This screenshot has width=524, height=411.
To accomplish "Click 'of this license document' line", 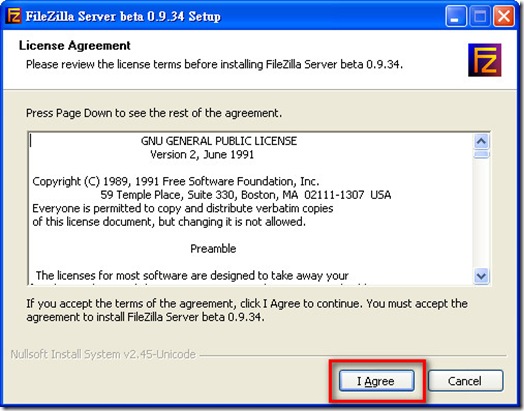I will tap(169, 222).
